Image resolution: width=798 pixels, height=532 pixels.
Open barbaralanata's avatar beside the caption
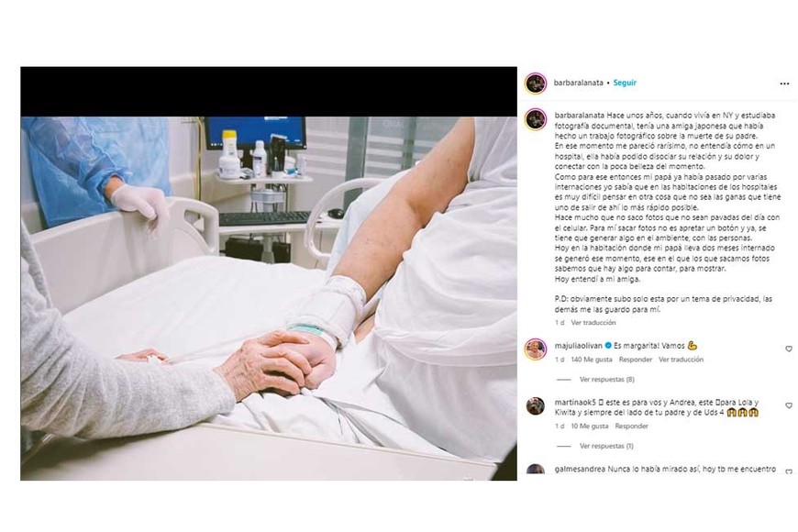click(x=536, y=119)
